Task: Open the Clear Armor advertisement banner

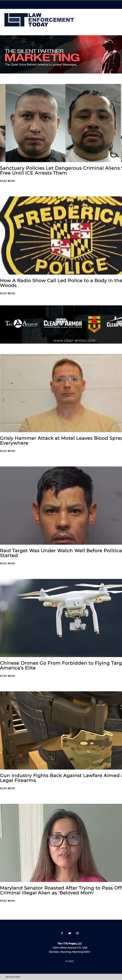Action: pos(61,324)
